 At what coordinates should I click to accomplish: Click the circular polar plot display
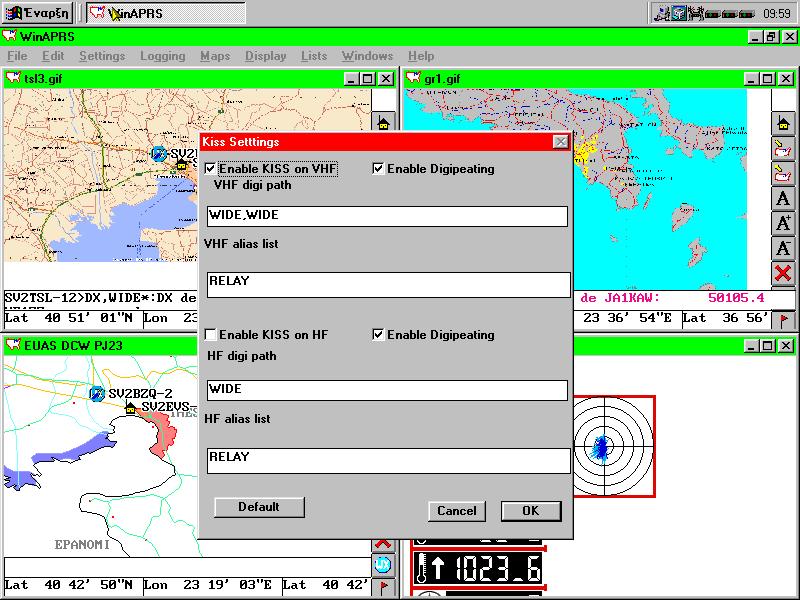click(605, 446)
